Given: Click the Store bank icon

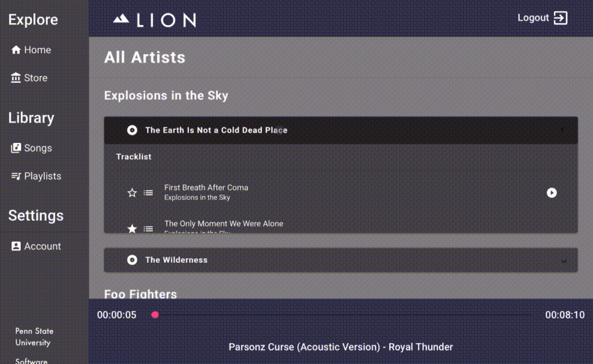Looking at the screenshot, I should point(16,78).
